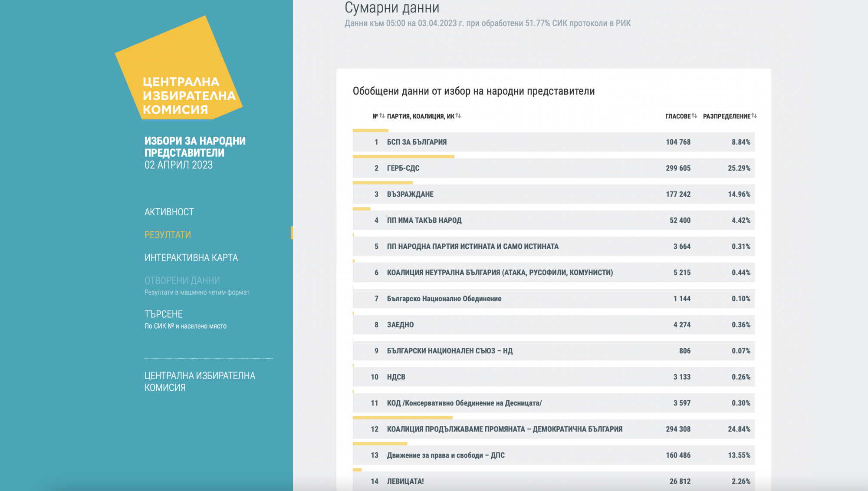Click the Обобщени данни от избор heading
This screenshot has width=868, height=491.
(473, 91)
